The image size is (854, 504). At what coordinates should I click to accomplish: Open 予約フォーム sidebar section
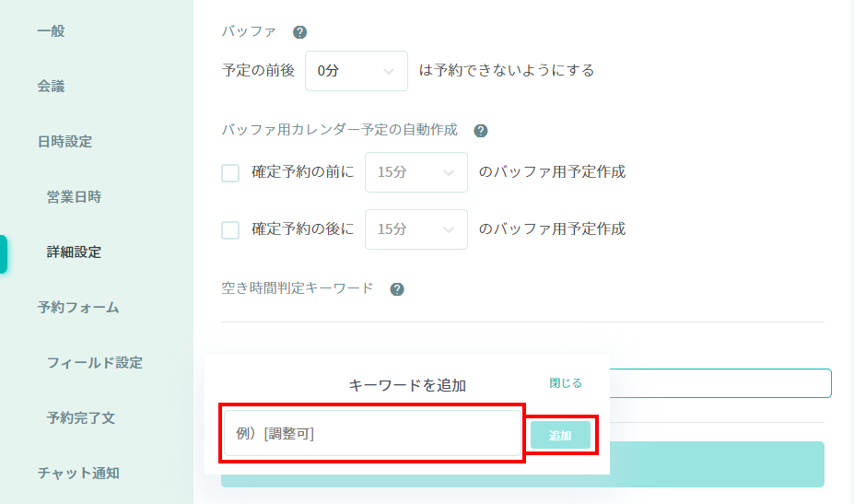[78, 308]
